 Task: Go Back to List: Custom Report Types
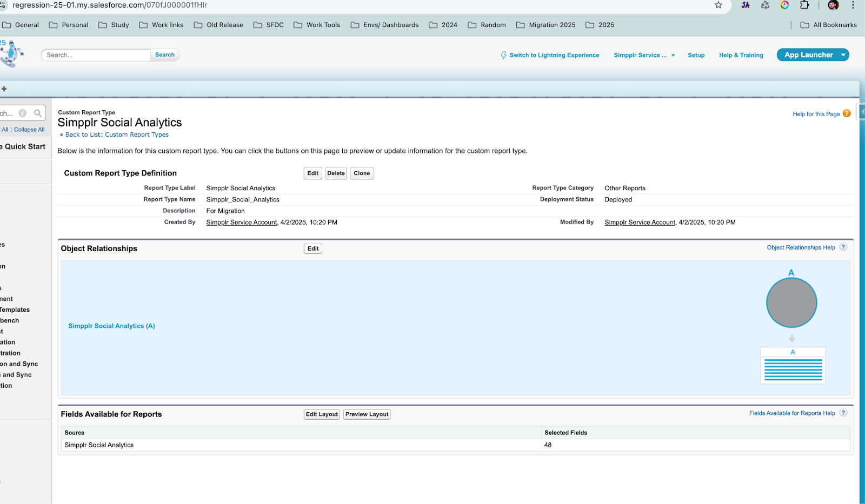pos(117,135)
